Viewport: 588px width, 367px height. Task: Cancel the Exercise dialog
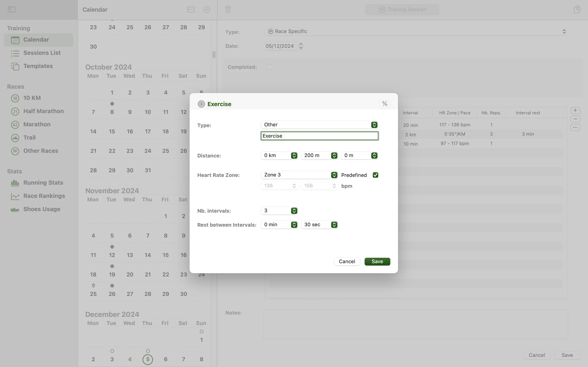[347, 261]
